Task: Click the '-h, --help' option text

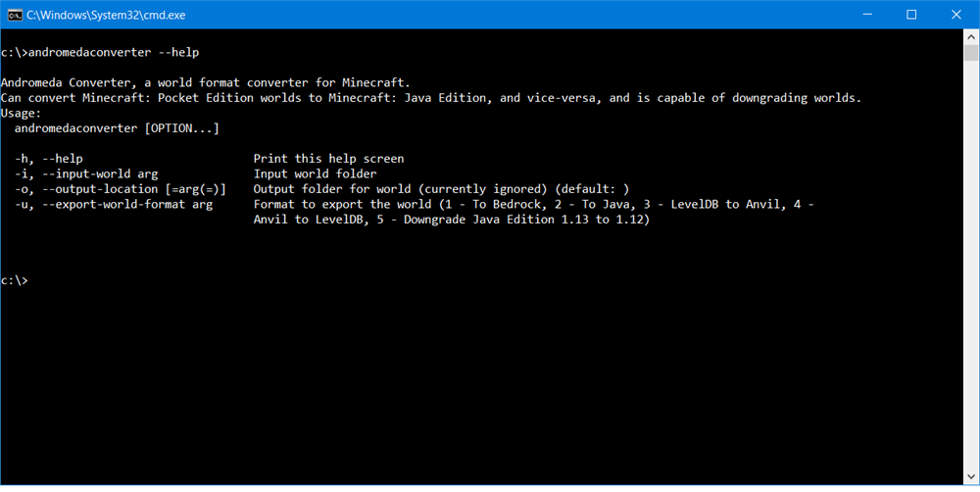Action: point(49,158)
